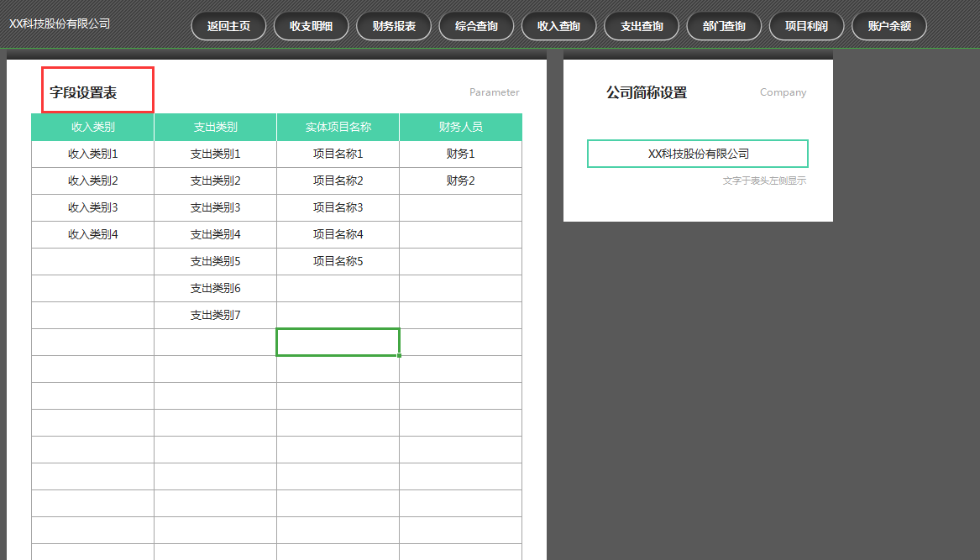Go to 部门查询
The image size is (980, 560).
click(x=723, y=26)
